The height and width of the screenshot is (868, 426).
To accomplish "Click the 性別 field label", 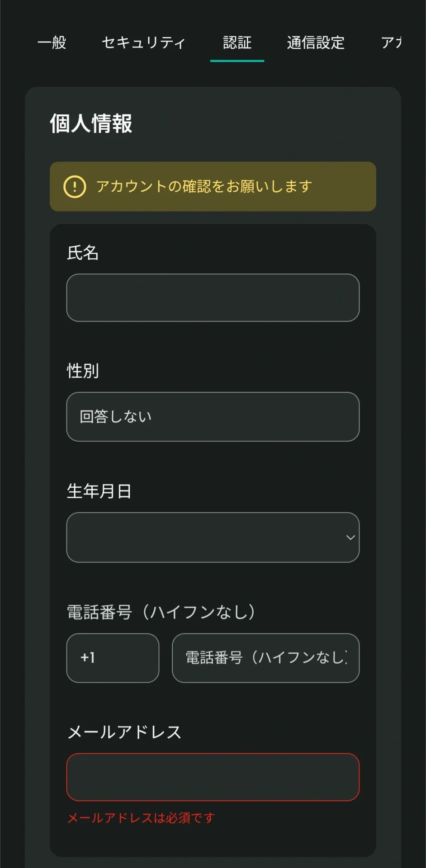I will [83, 371].
